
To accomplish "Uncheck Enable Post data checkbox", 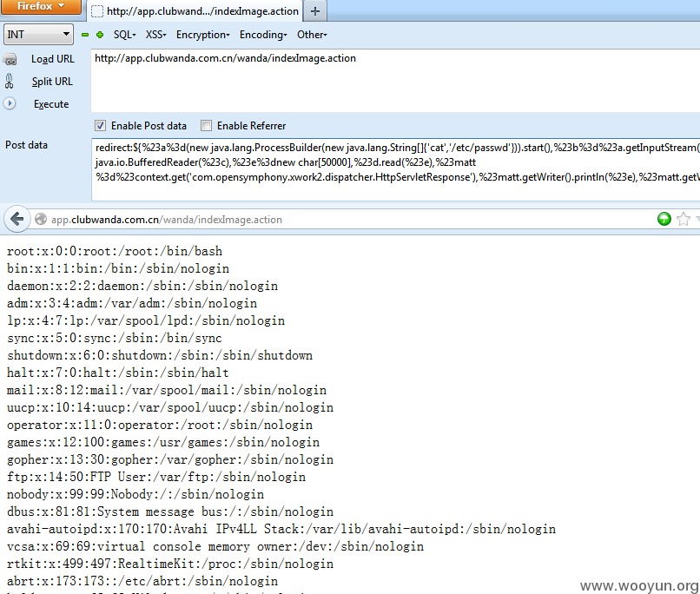I will [x=101, y=125].
